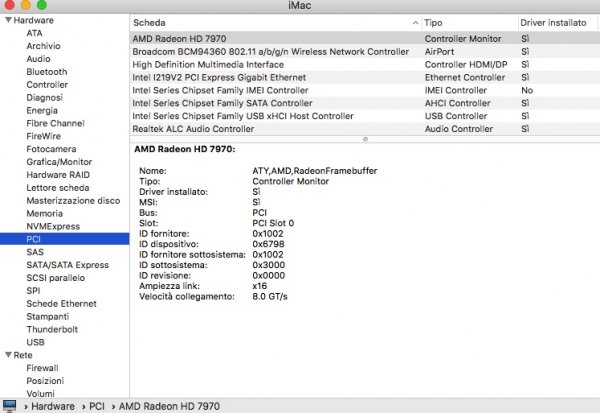Click the iMac computer icon in path bar
The image size is (600, 413).
[10, 406]
